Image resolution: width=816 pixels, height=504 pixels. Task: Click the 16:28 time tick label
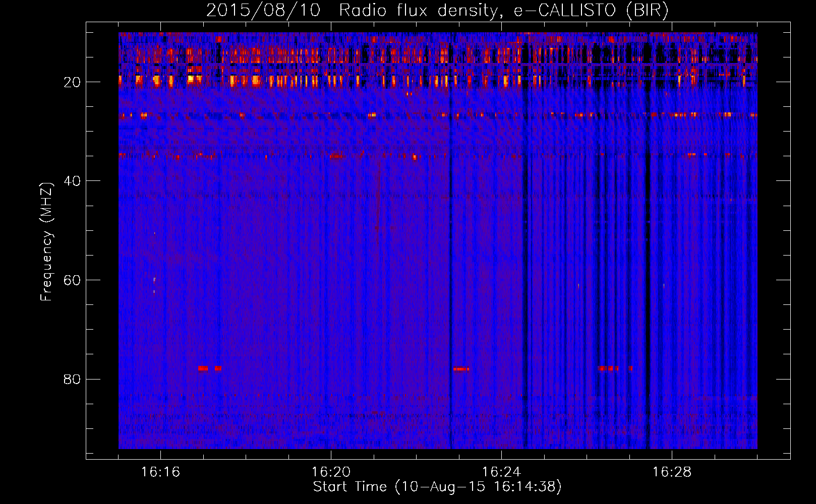672,472
